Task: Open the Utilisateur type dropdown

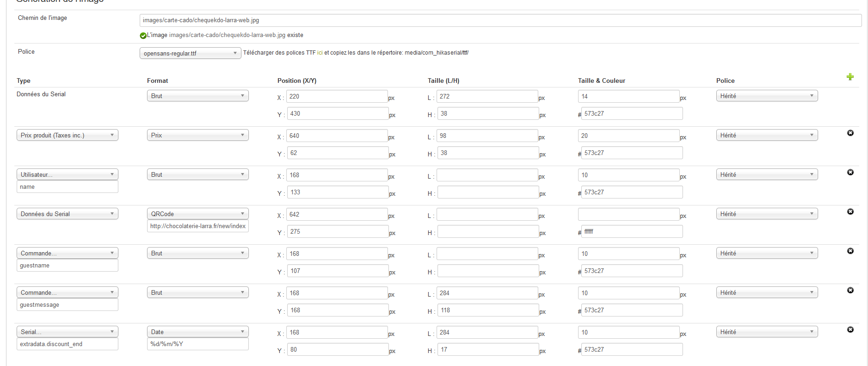Action: point(68,174)
